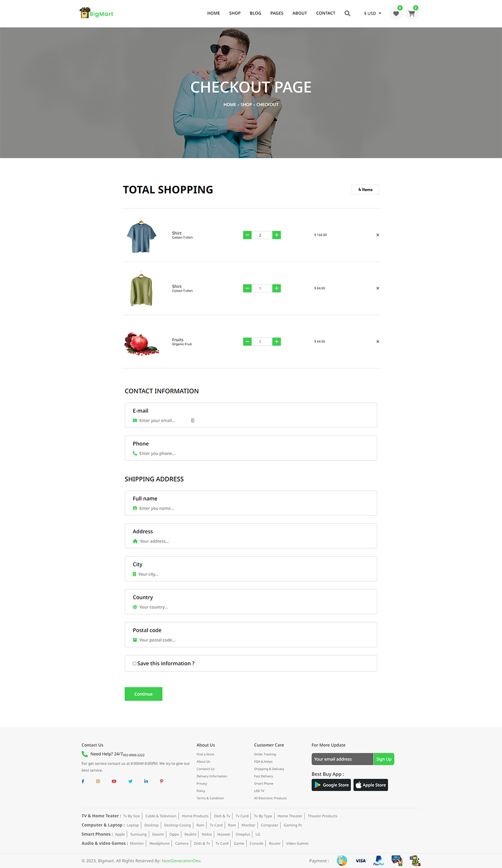The width and height of the screenshot is (502, 868).
Task: Decrease quantity of the blue shirt
Action: point(247,235)
